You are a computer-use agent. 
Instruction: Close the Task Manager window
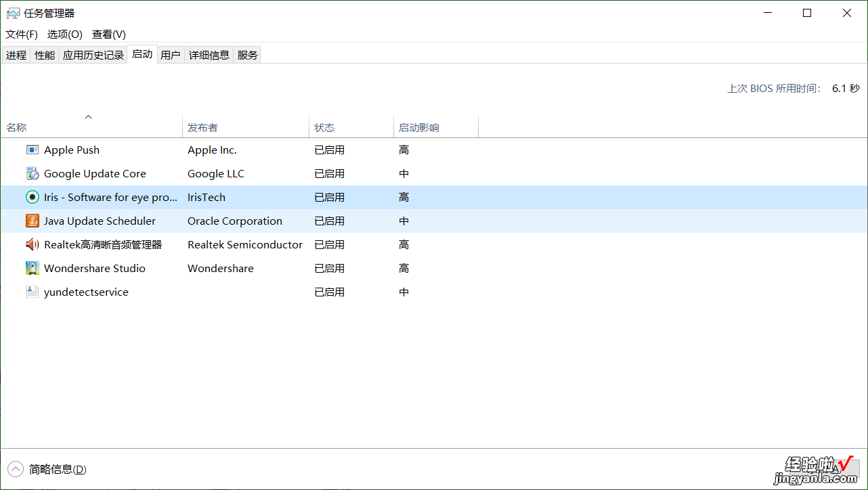(x=847, y=13)
